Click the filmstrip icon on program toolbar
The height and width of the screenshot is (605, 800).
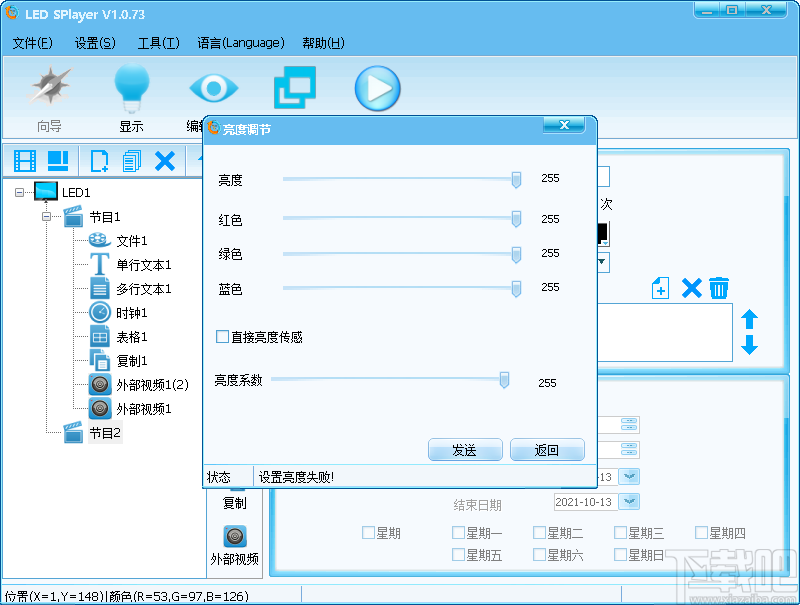tap(24, 161)
